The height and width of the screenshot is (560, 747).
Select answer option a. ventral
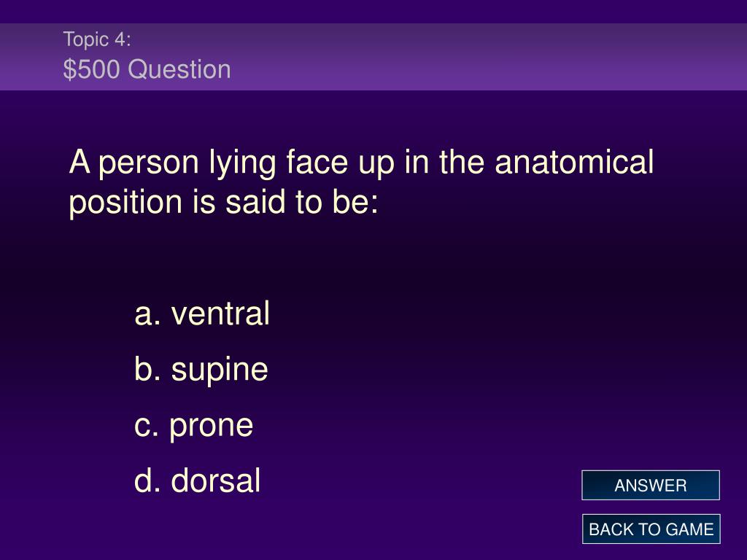[203, 314]
